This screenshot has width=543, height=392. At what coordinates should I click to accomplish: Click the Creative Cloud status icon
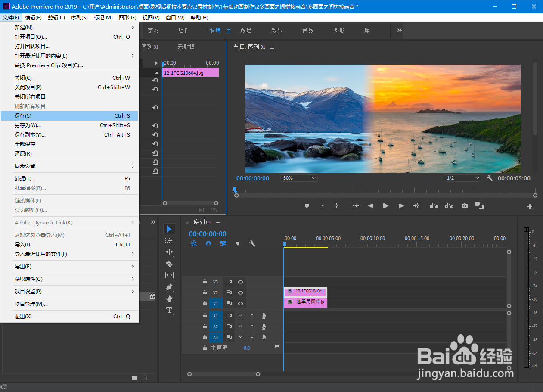pos(4,387)
